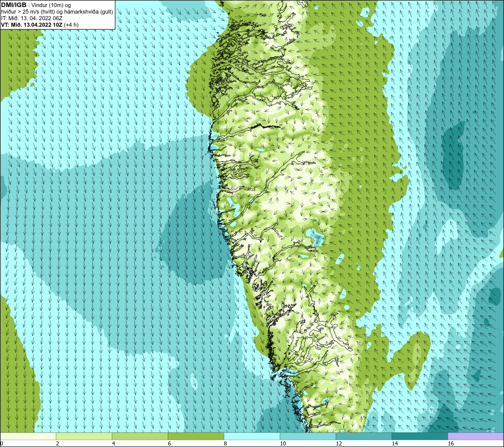Screen dimensions: 504x447
Task: Click the purple legend swatch above 16
Action: point(476,436)
